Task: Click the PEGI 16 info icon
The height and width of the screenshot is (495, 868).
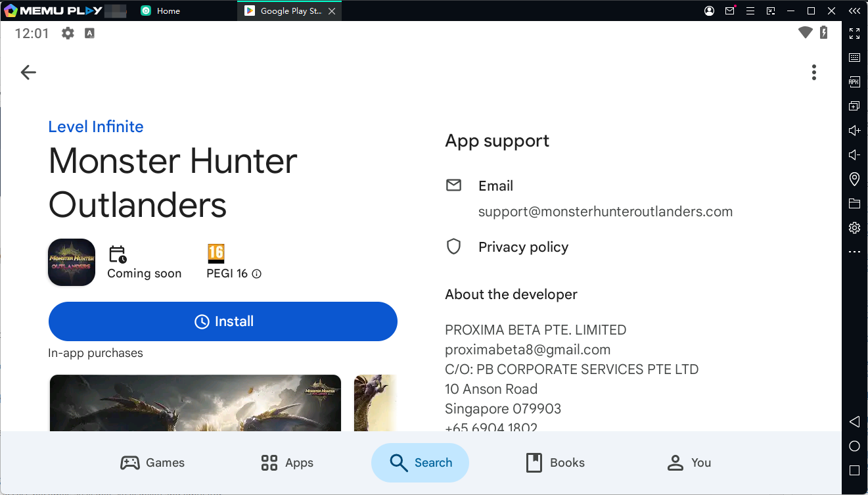Action: 257,273
